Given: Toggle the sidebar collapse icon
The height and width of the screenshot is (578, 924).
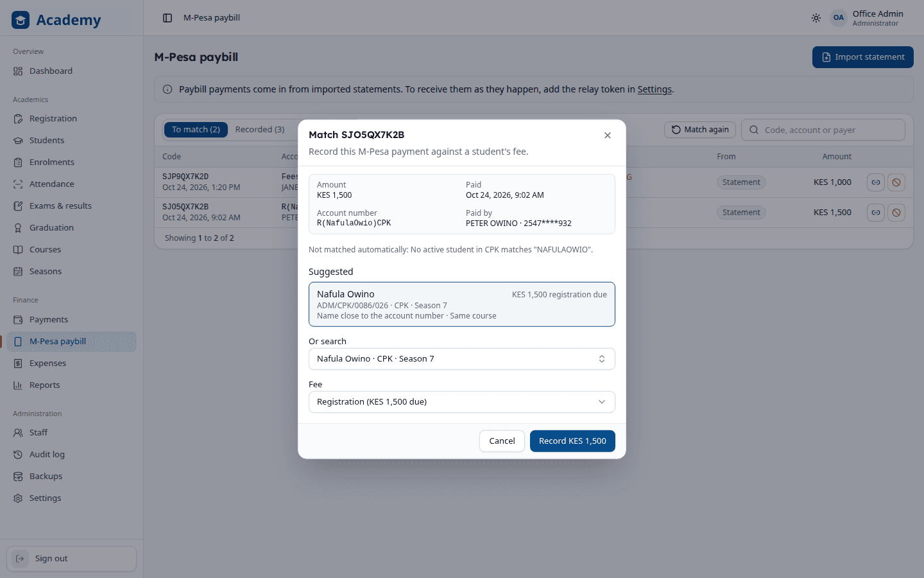Looking at the screenshot, I should tap(167, 18).
